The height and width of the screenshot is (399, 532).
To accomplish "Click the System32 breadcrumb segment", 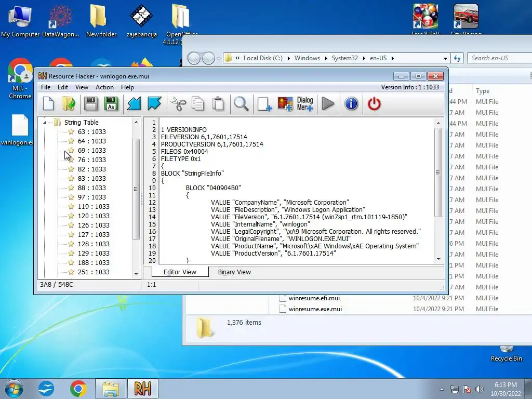I will click(x=345, y=58).
